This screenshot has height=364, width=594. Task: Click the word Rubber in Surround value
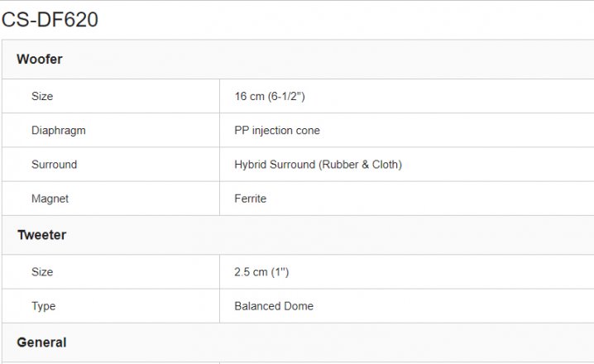(340, 165)
